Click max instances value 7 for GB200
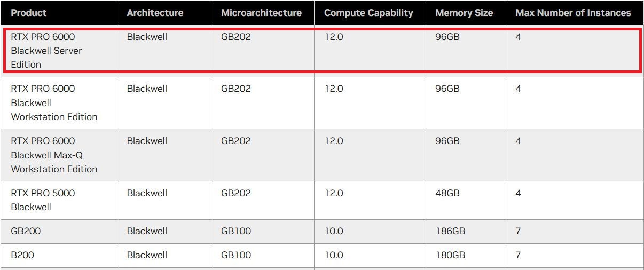Screen dimensions: 644x270 point(518,231)
